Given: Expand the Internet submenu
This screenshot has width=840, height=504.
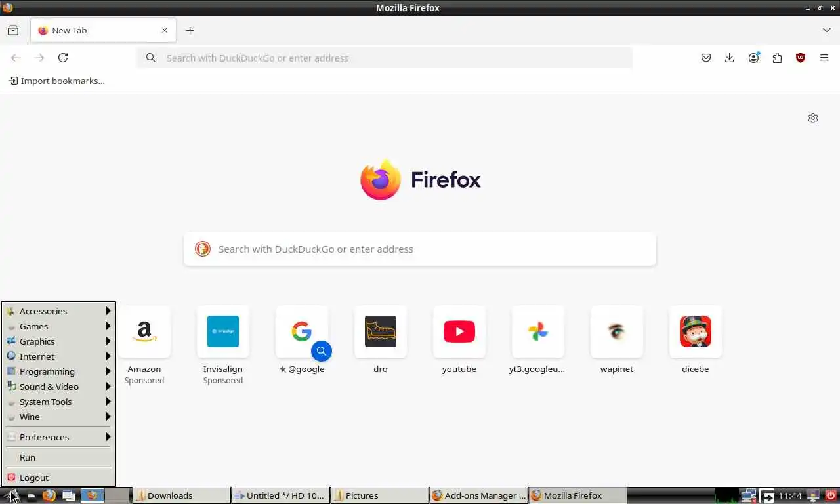Looking at the screenshot, I should tap(59, 356).
